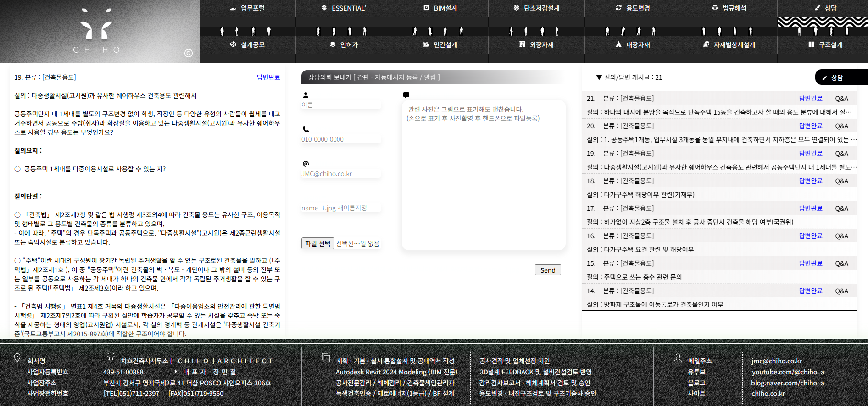Click the 파일 선택 file chooser button
Image resolution: width=868 pixels, height=406 pixels.
point(317,243)
